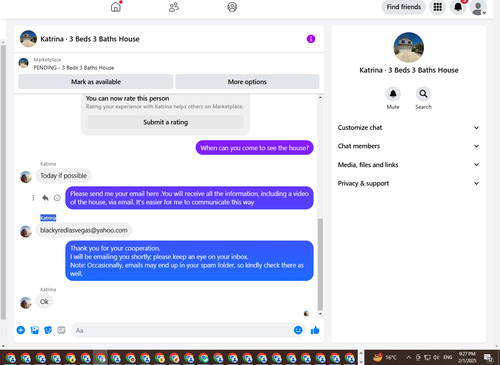Click Find friends button
The width and height of the screenshot is (500, 365).
pyautogui.click(x=404, y=7)
